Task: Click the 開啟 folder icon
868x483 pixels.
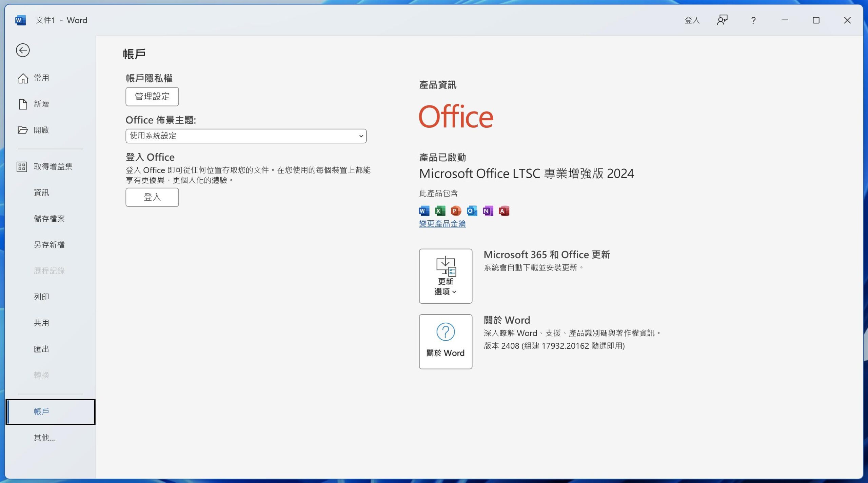Action: (23, 130)
